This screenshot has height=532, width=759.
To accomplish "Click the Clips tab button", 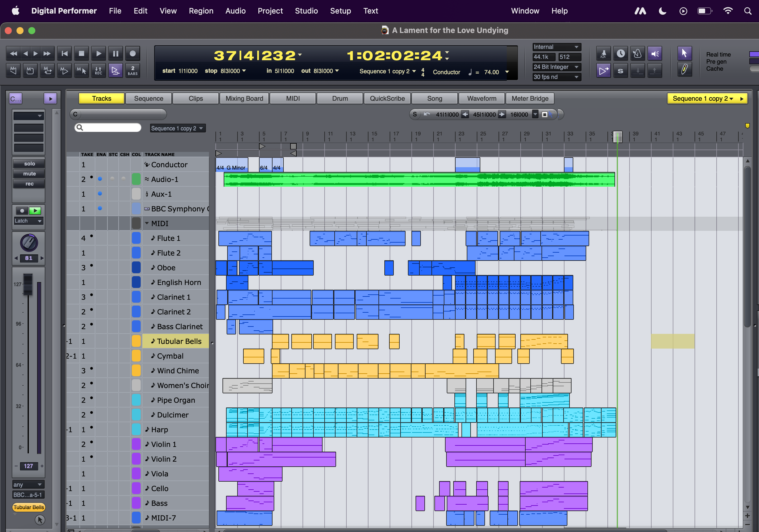I will (x=196, y=99).
